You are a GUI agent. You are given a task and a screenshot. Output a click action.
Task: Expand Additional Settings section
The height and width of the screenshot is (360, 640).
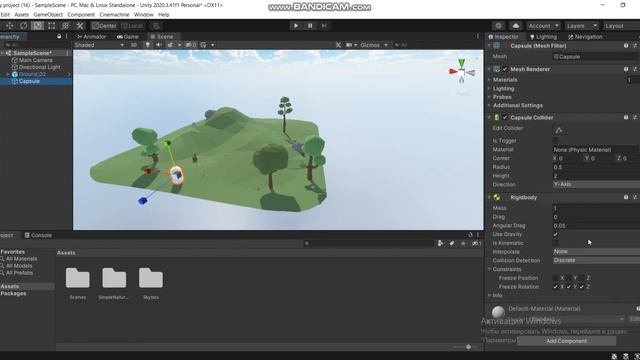489,105
